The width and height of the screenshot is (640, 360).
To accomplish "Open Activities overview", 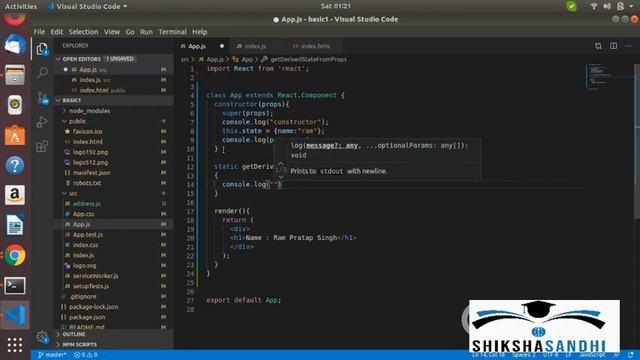I will [20, 6].
